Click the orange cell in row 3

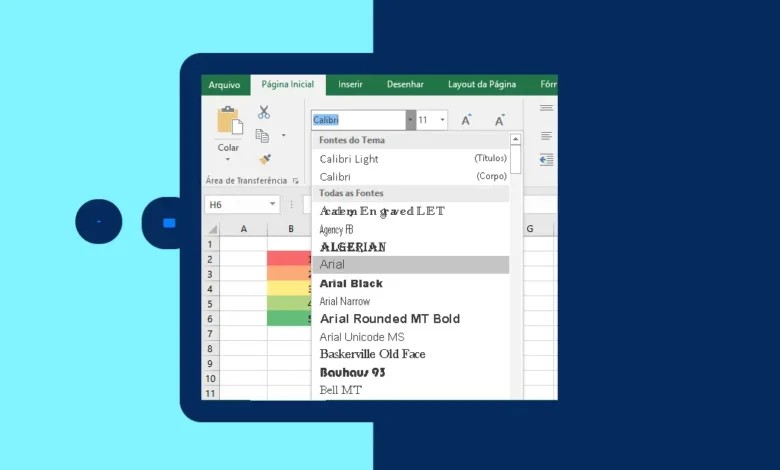point(290,274)
